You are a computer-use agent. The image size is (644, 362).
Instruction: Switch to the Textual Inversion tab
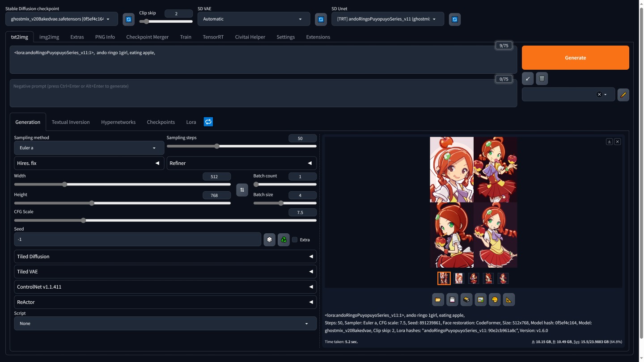coord(71,122)
